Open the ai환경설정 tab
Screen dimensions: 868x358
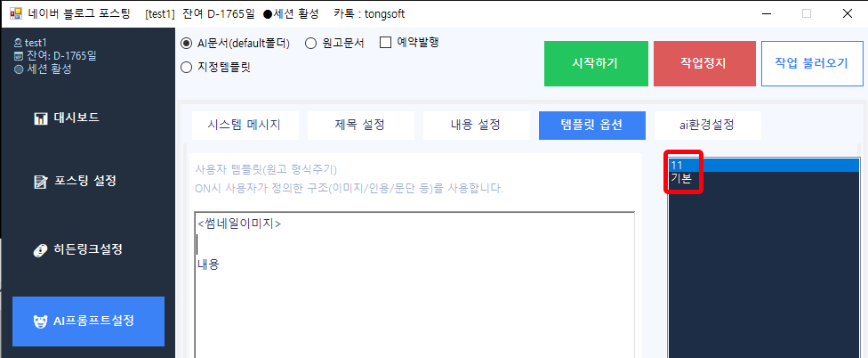point(707,125)
